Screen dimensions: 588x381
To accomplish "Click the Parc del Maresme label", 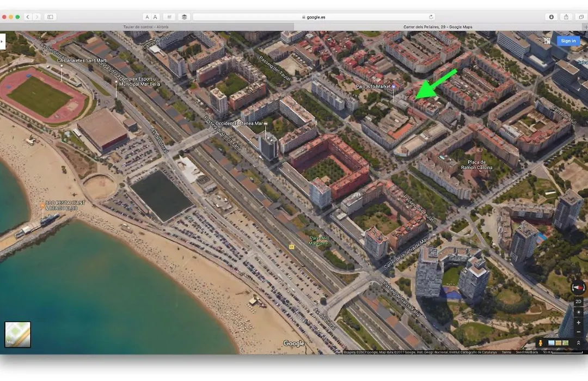I will tap(318, 241).
